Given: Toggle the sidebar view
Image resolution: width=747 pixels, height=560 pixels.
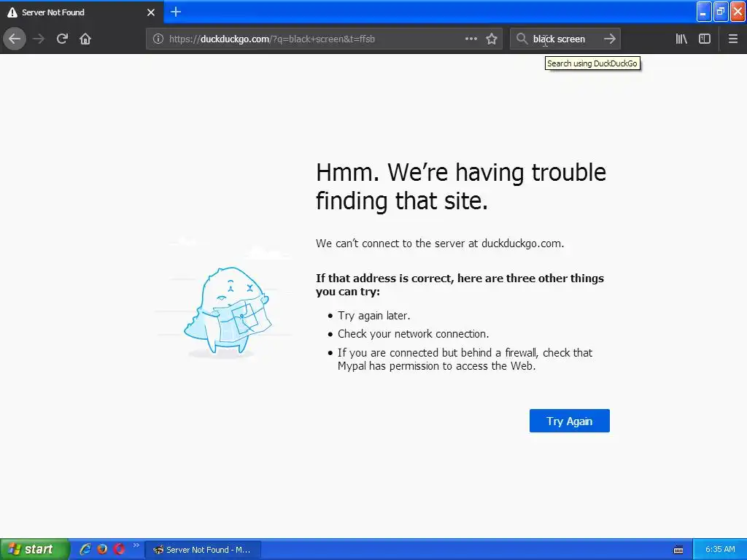Looking at the screenshot, I should click(705, 39).
